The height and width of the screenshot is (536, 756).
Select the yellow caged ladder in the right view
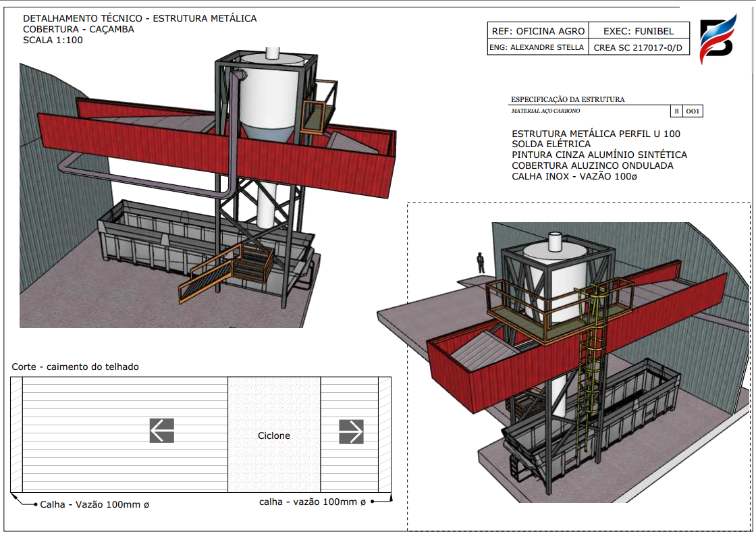click(592, 358)
